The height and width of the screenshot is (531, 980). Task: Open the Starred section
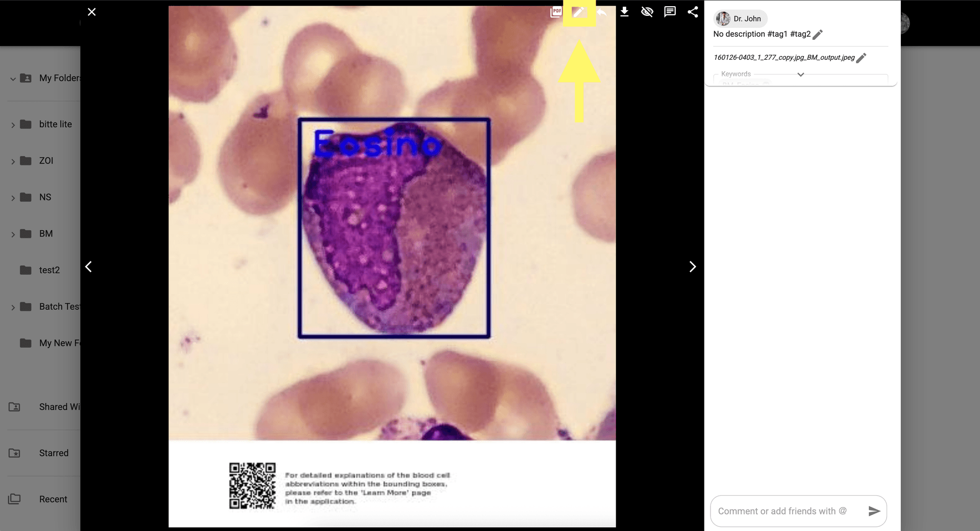(x=54, y=453)
